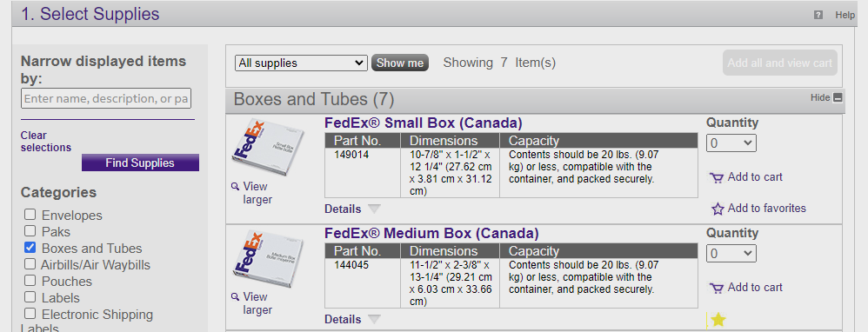Image resolution: width=868 pixels, height=332 pixels.
Task: Click the Medium Box View larger magnifier
Action: 236,296
